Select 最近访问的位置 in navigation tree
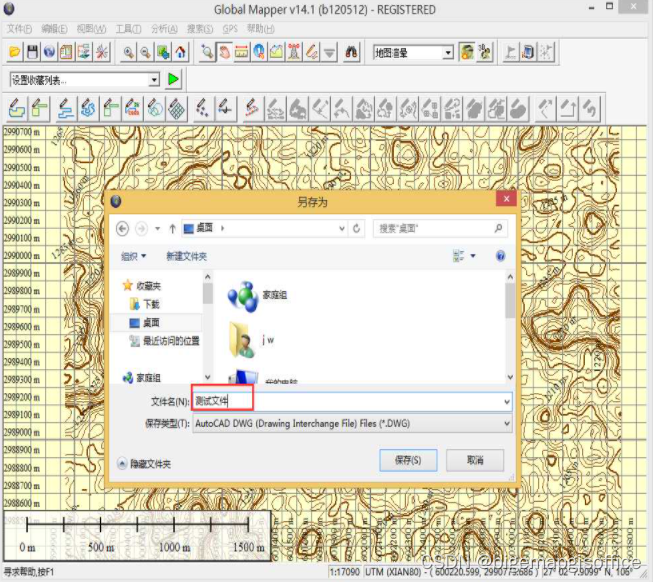This screenshot has height=582, width=656. pyautogui.click(x=164, y=341)
